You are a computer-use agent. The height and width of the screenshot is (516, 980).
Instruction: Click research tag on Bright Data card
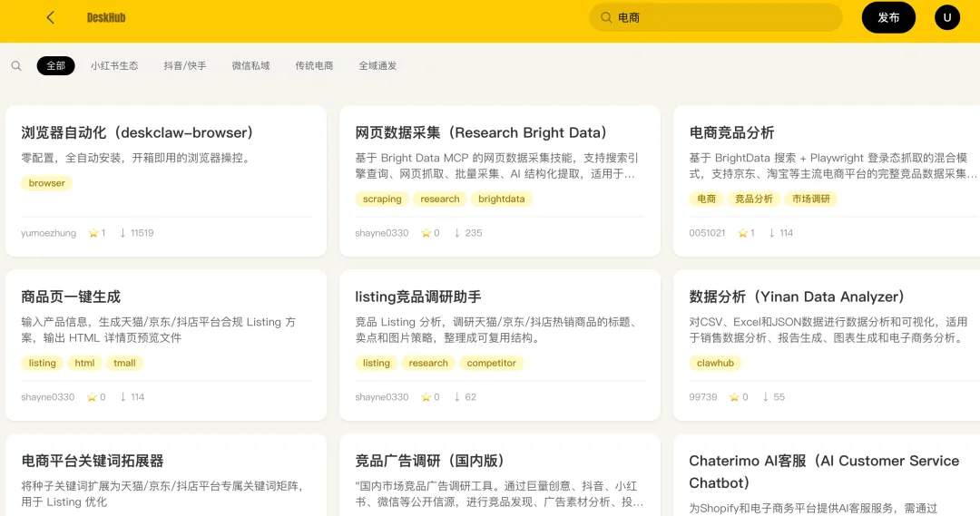(440, 199)
